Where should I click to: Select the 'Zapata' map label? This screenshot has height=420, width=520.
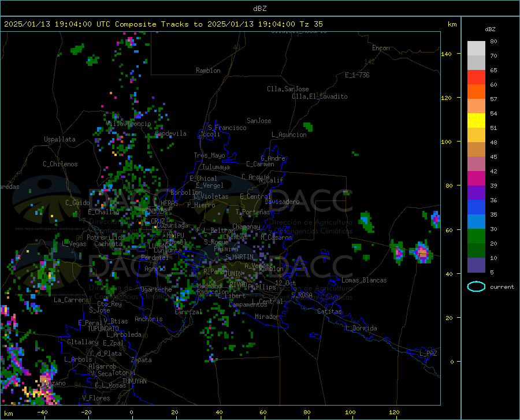[x=142, y=360]
